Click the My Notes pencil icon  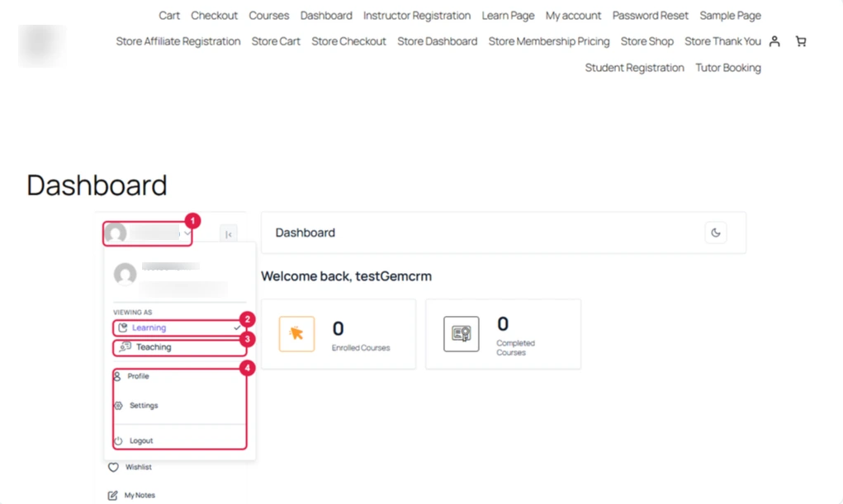coord(112,496)
